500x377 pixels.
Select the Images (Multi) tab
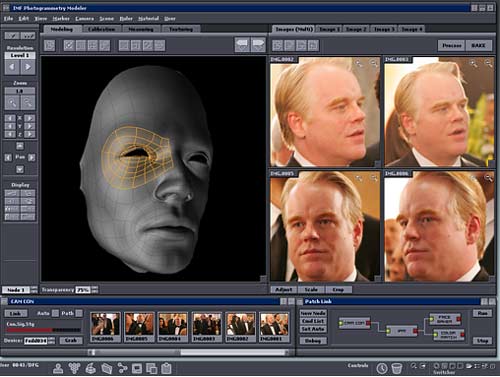(294, 29)
